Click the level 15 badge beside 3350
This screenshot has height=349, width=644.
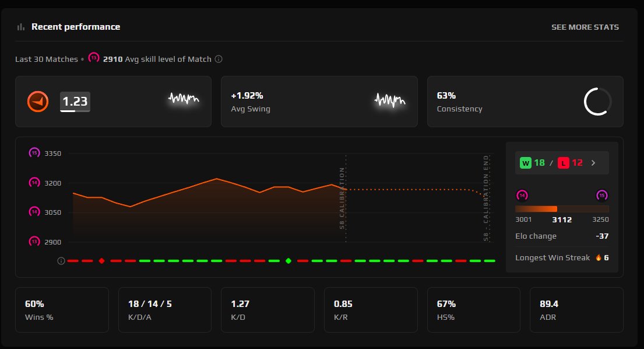click(x=34, y=153)
